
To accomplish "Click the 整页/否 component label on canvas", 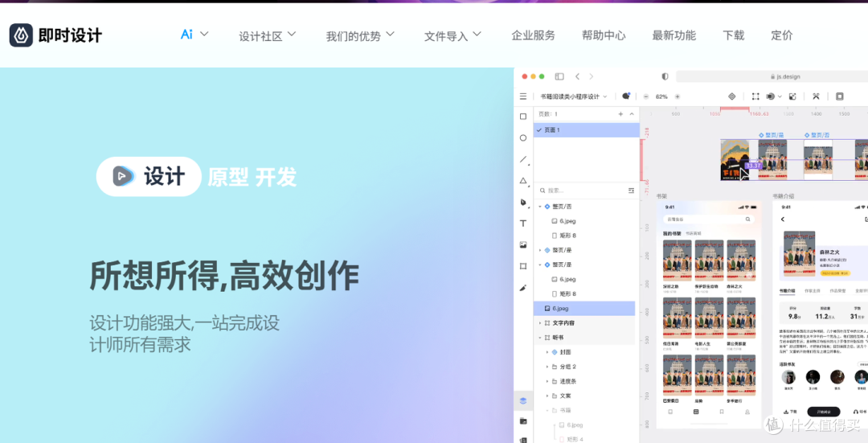I will [x=817, y=135].
